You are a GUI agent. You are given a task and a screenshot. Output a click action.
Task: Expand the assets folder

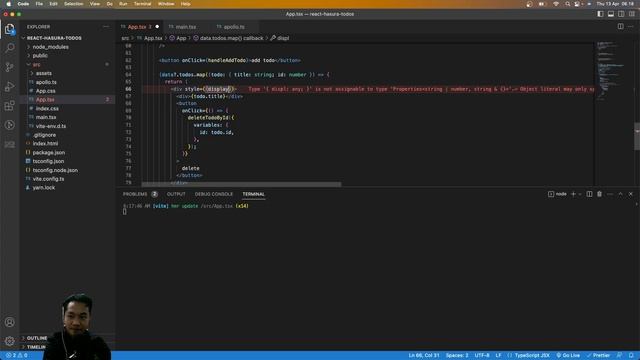[44, 73]
